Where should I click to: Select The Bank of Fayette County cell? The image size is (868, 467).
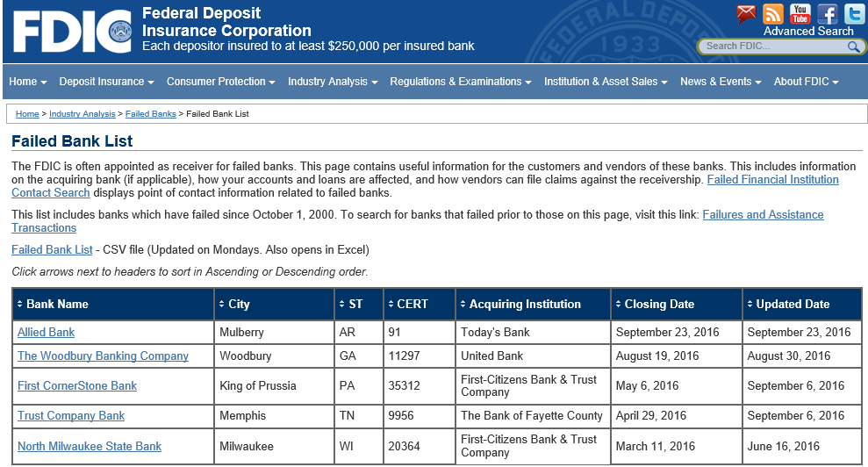pos(533,416)
